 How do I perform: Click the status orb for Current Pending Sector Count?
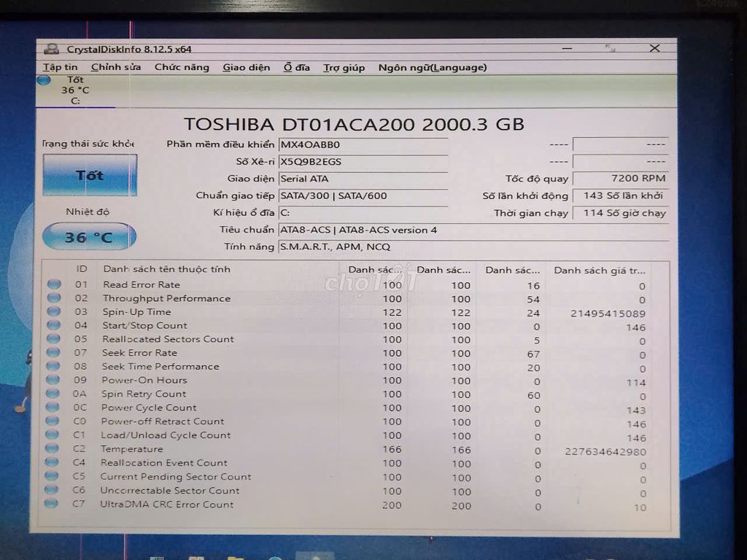coord(52,476)
